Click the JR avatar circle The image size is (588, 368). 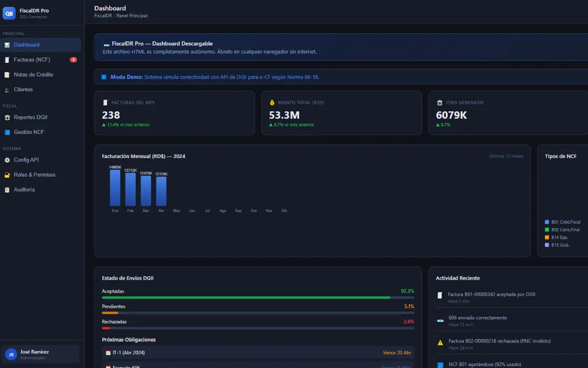11,354
